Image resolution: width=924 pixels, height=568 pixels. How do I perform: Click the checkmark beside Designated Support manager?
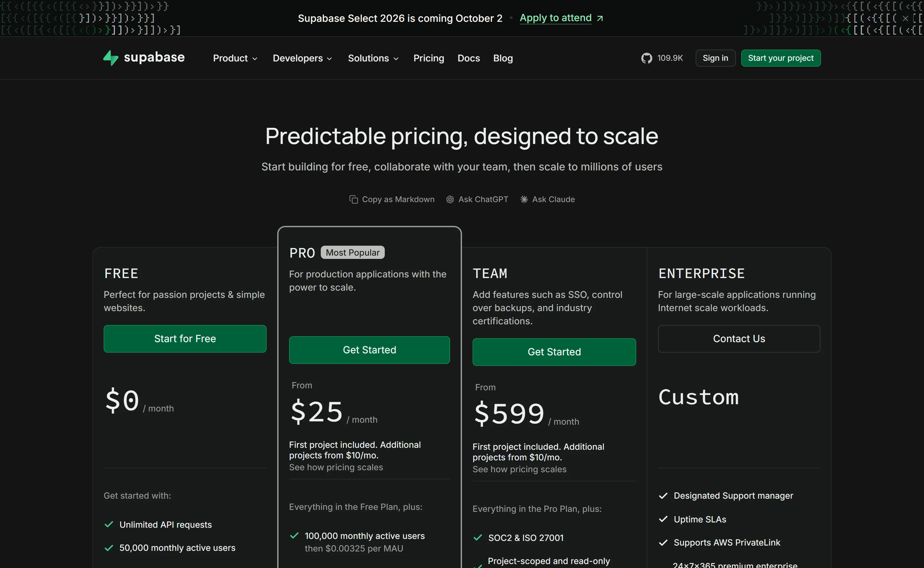(x=663, y=495)
